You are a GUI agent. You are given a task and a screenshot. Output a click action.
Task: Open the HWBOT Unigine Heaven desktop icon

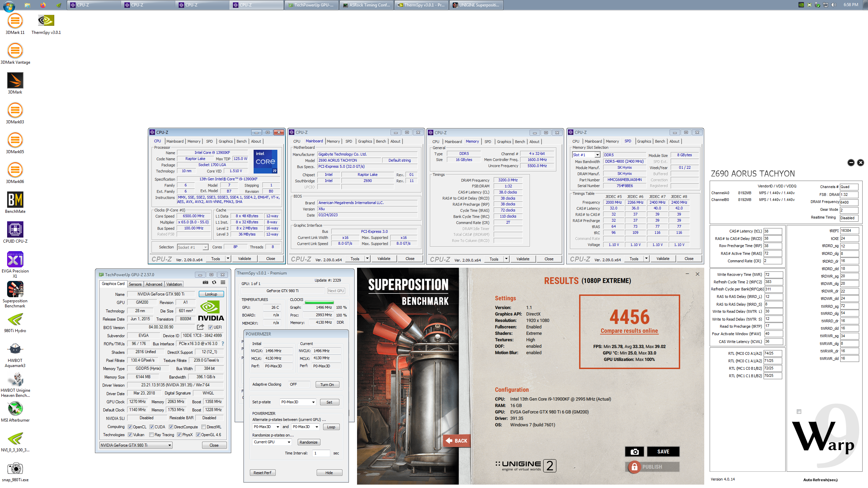click(x=15, y=385)
